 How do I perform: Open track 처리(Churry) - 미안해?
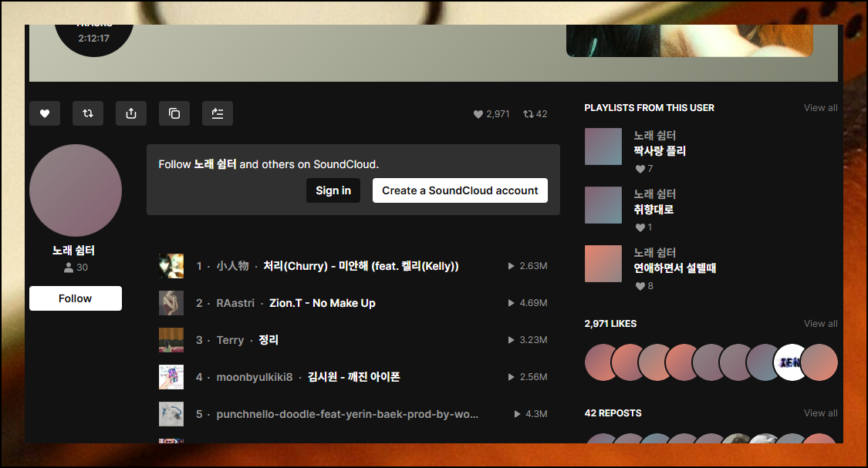point(361,266)
